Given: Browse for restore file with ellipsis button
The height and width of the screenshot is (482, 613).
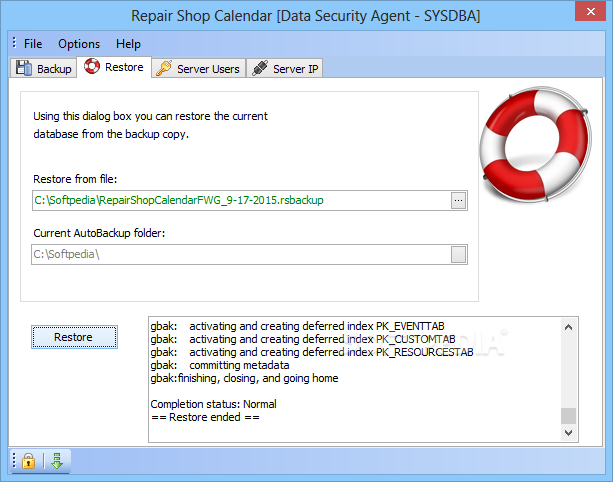Looking at the screenshot, I should (458, 201).
